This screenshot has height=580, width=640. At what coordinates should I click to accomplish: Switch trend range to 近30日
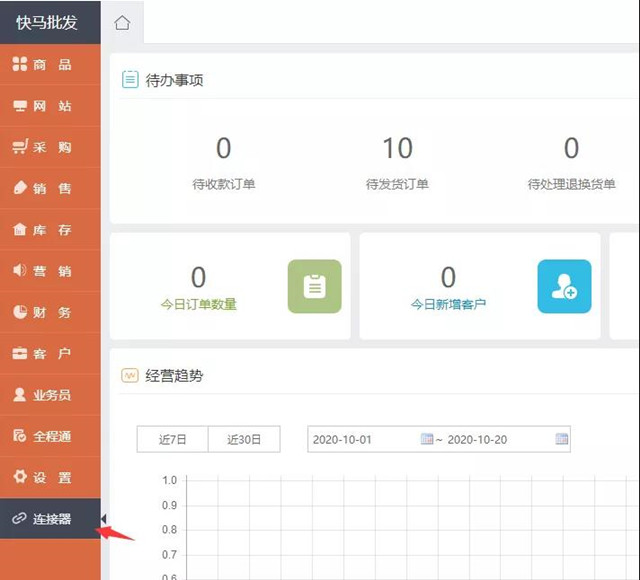pyautogui.click(x=244, y=439)
